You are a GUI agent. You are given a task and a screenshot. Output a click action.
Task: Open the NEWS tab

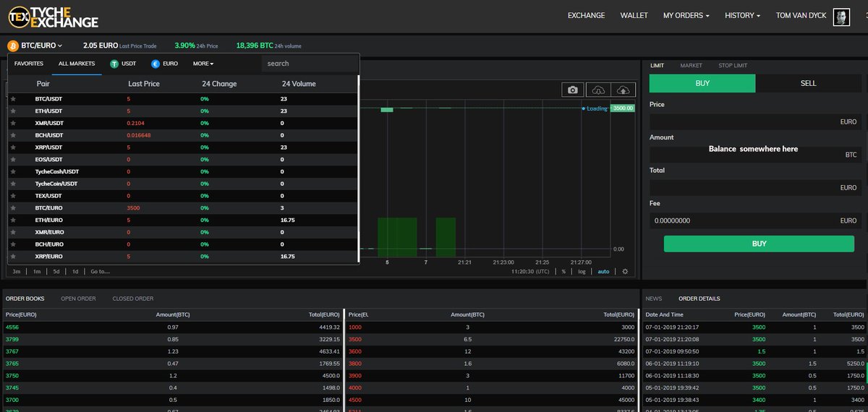tap(653, 299)
